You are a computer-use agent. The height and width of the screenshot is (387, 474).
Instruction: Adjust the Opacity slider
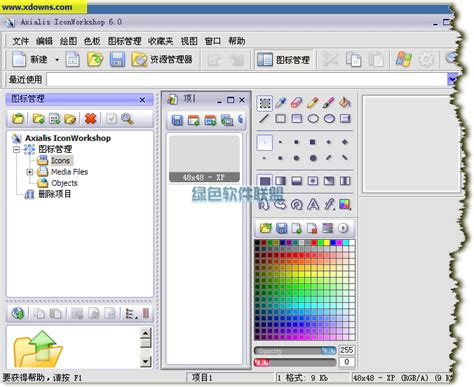coord(295,351)
